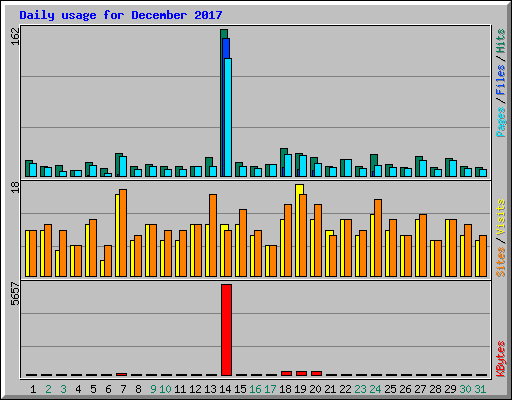This screenshot has width=512, height=400.
Task: Click the Files legend label
Action: click(501, 79)
